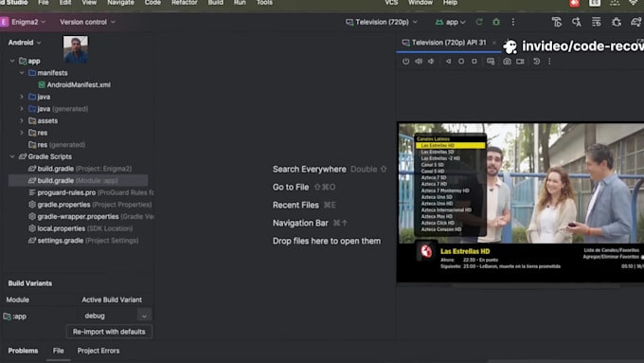Open the File menu
The image size is (644, 363).
[x=44, y=3]
